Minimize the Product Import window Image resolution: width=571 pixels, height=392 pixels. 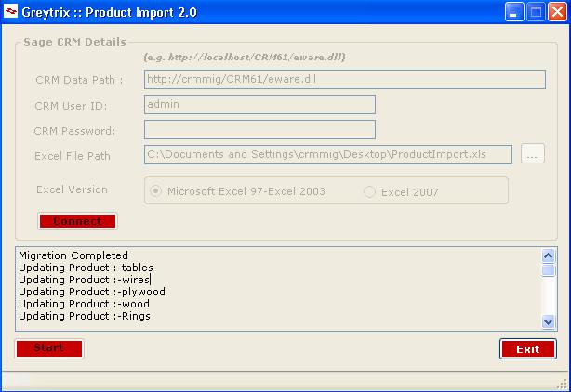514,12
